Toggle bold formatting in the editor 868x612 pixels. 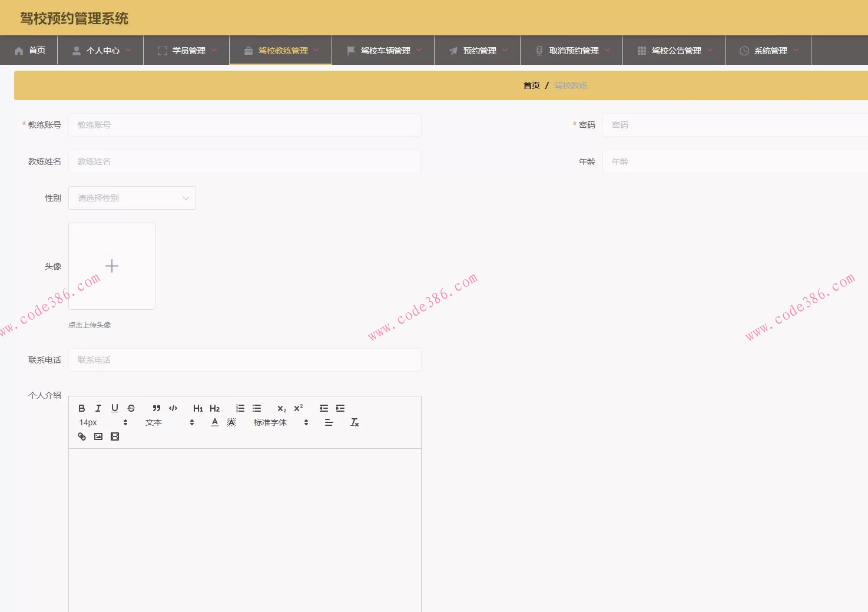(x=82, y=408)
